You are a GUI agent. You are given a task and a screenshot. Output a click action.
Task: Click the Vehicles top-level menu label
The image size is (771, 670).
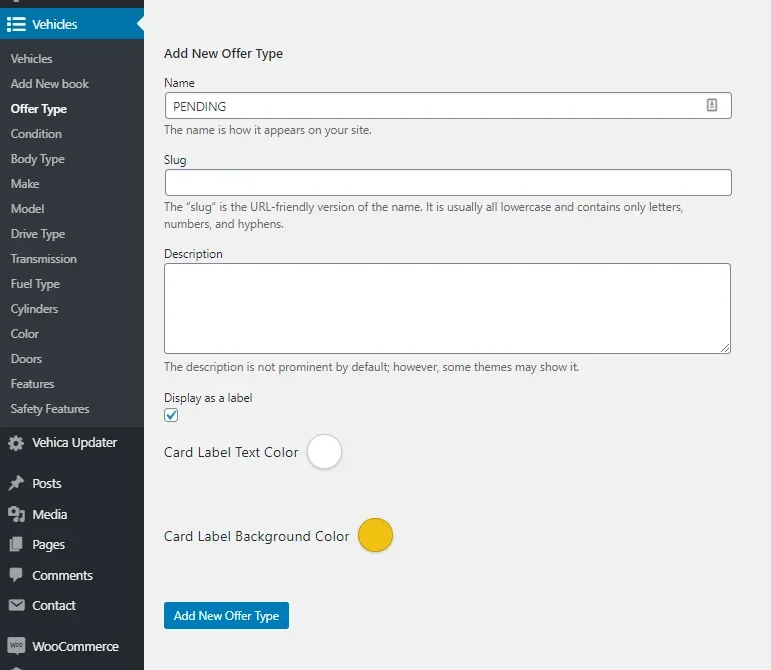[55, 24]
